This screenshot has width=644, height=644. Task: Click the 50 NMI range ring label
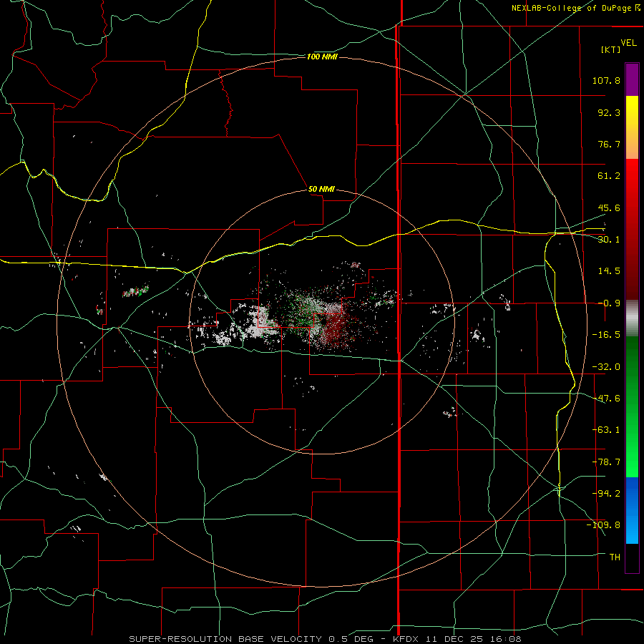[x=321, y=190]
